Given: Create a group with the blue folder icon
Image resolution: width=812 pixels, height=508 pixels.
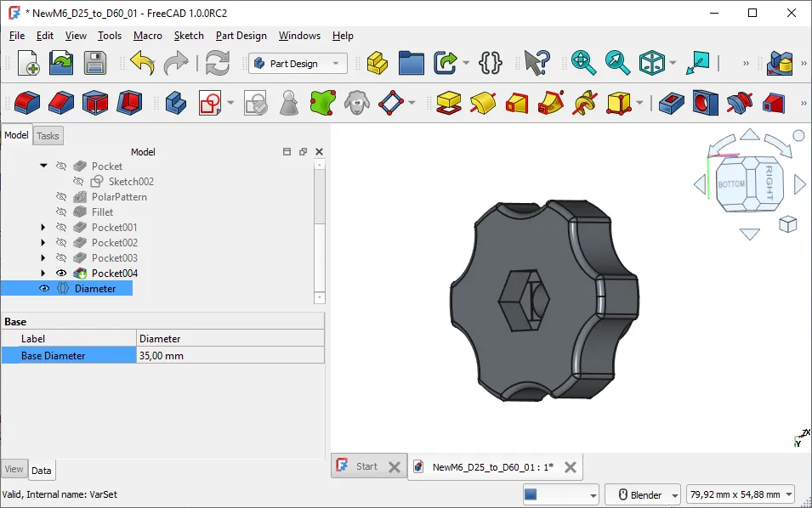Looking at the screenshot, I should pyautogui.click(x=412, y=63).
